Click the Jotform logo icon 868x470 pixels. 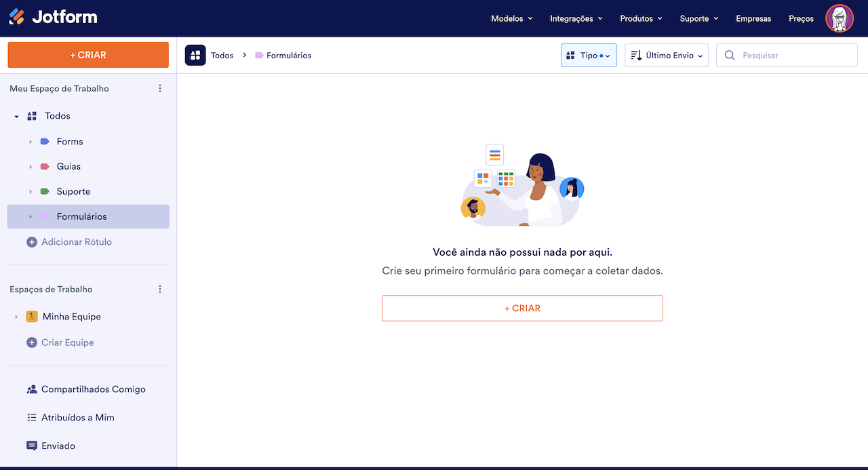[17, 18]
